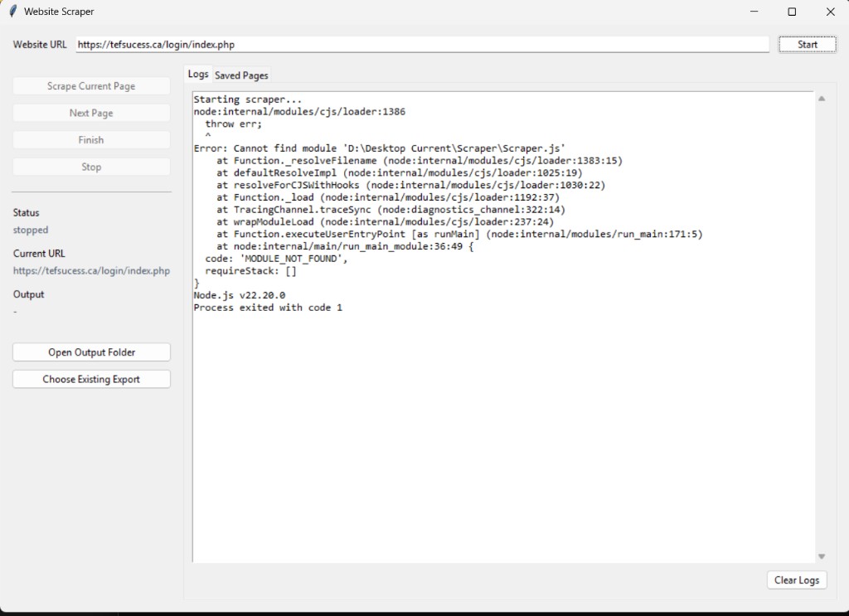Click the 'Current URL' label

[39, 254]
